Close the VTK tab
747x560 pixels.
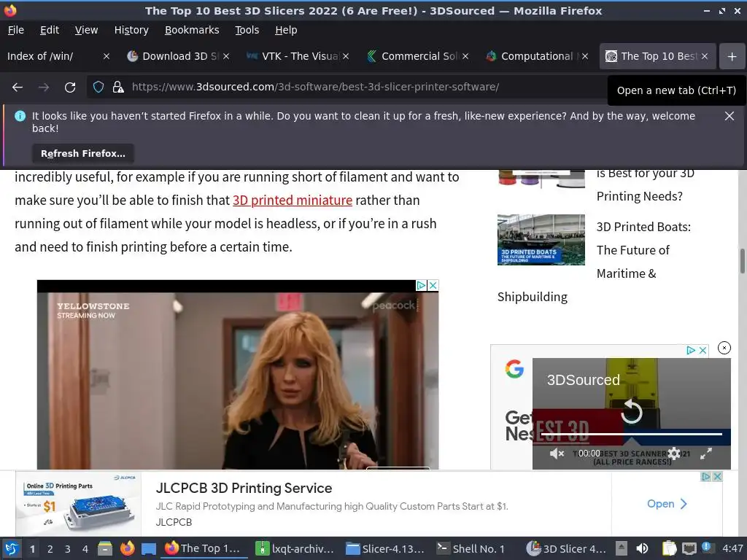pos(346,56)
